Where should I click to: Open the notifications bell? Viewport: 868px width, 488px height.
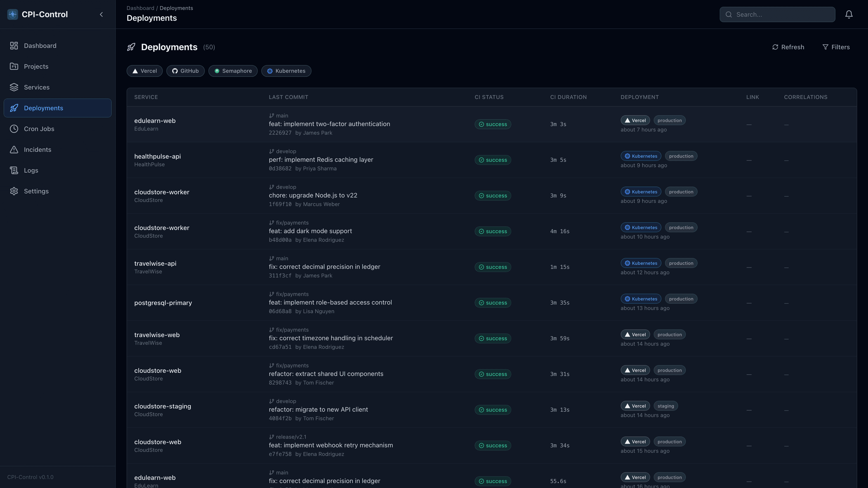click(849, 14)
